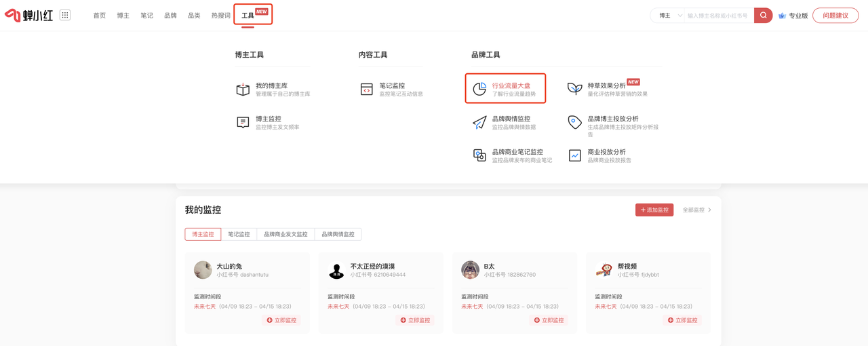Screen dimensions: 868x346
Task: Click the 博主监控 message icon
Action: click(x=243, y=123)
